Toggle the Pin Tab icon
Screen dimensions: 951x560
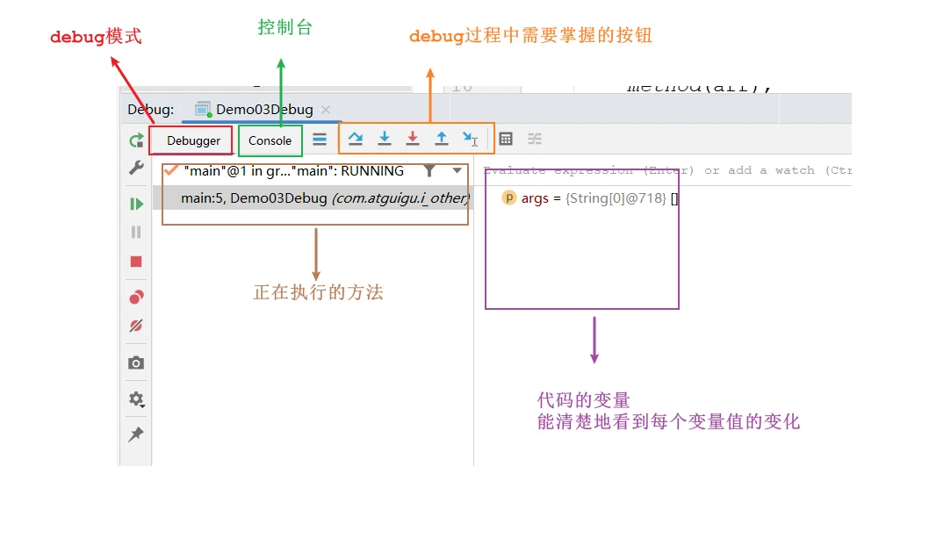click(x=136, y=434)
